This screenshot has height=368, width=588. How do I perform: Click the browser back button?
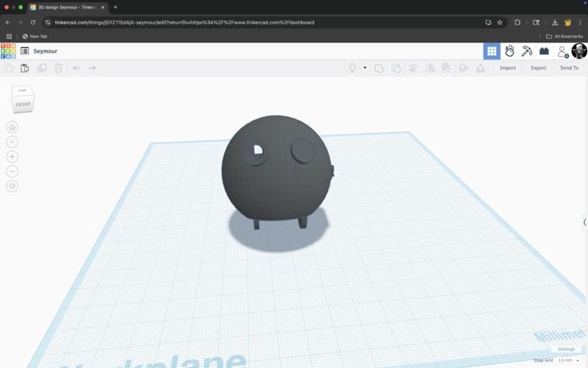point(8,23)
